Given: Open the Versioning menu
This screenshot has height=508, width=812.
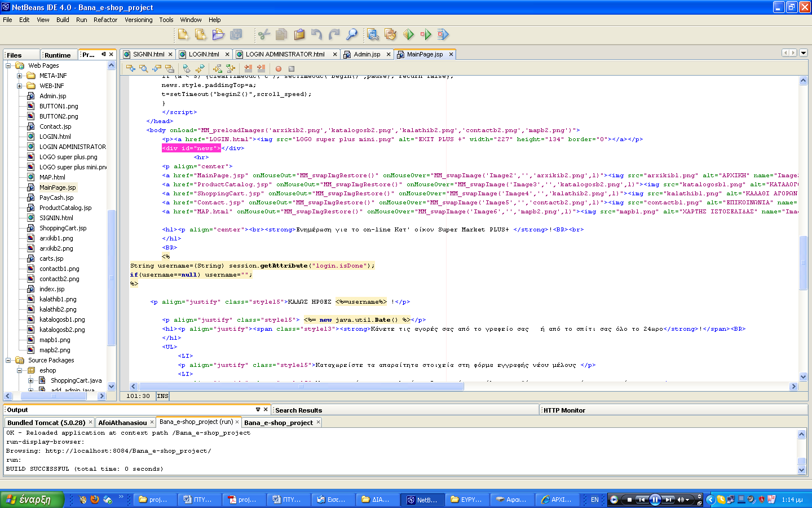Looking at the screenshot, I should [139, 20].
